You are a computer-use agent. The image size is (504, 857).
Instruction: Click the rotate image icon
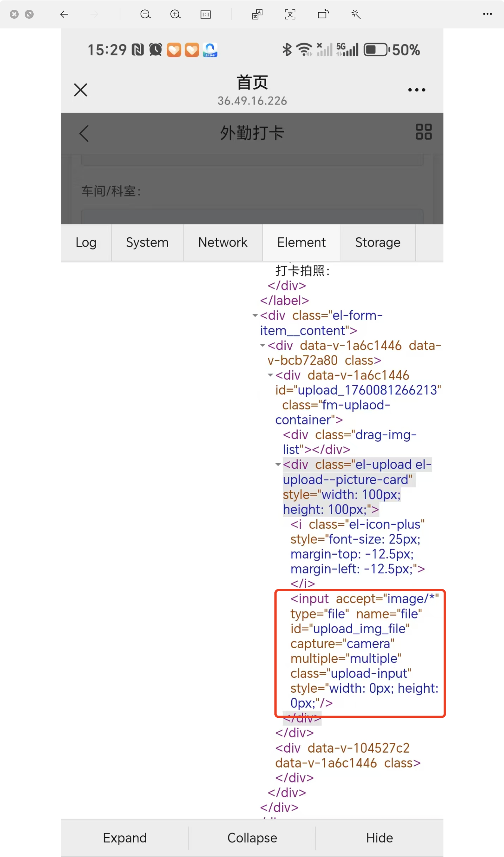pyautogui.click(x=323, y=14)
